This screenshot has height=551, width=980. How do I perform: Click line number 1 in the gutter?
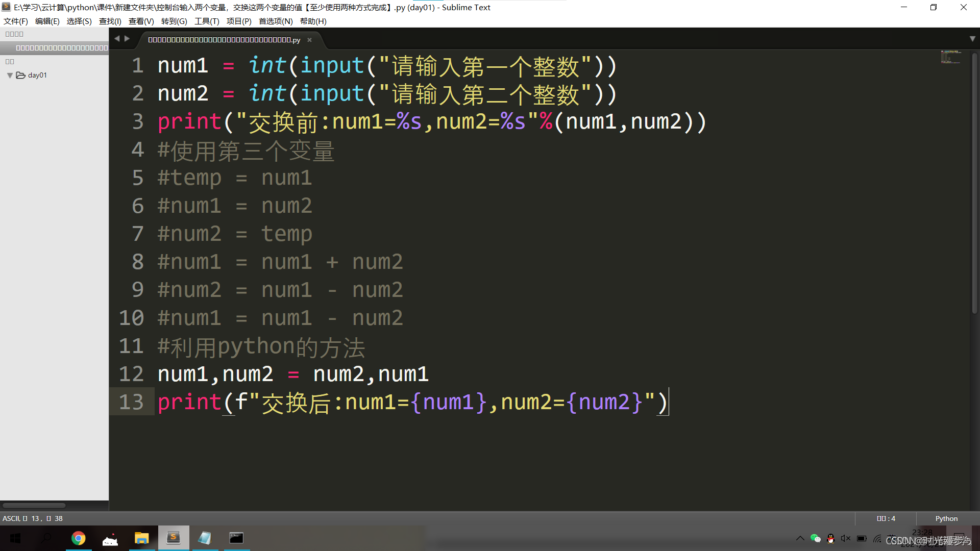[x=138, y=65]
